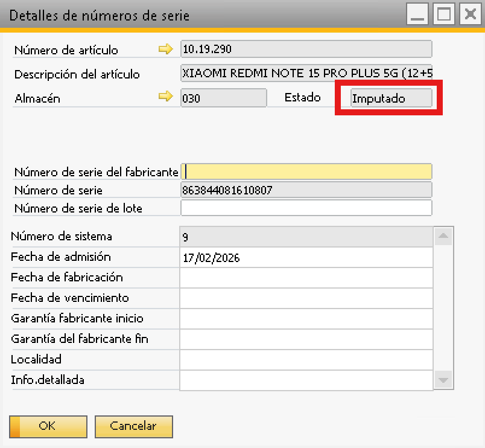
Task: Edit the Fecha de admisión cell 17/02/2026
Action: click(x=306, y=257)
